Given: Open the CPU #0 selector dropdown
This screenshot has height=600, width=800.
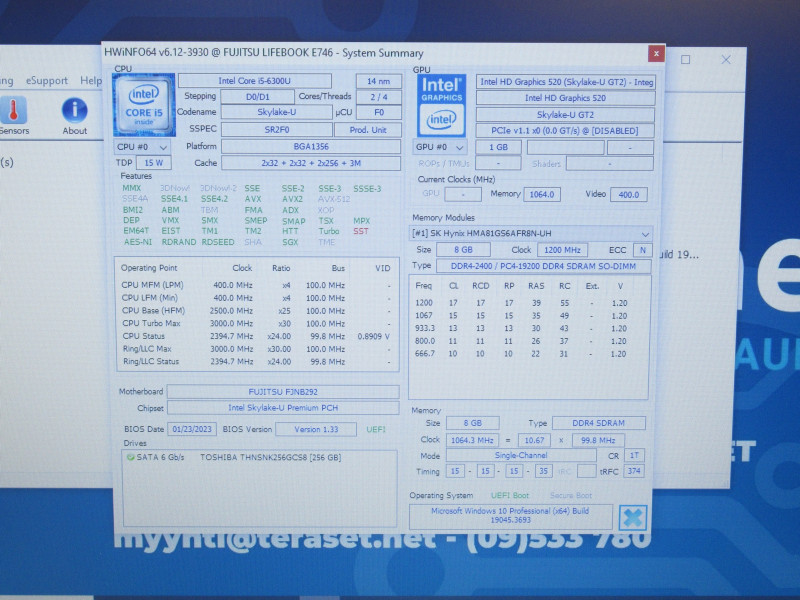Looking at the screenshot, I should coord(142,147).
